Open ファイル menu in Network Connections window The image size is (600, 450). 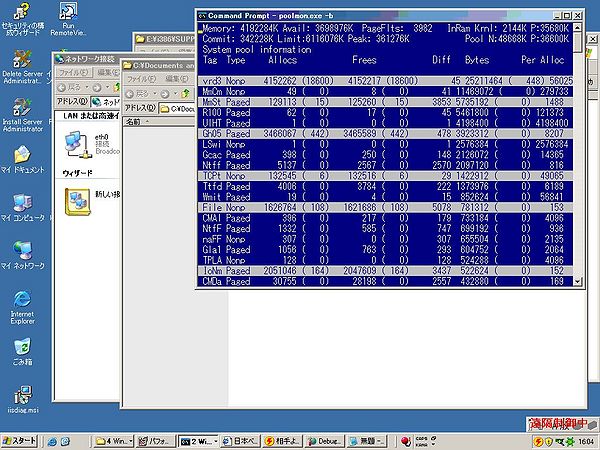tap(74, 72)
